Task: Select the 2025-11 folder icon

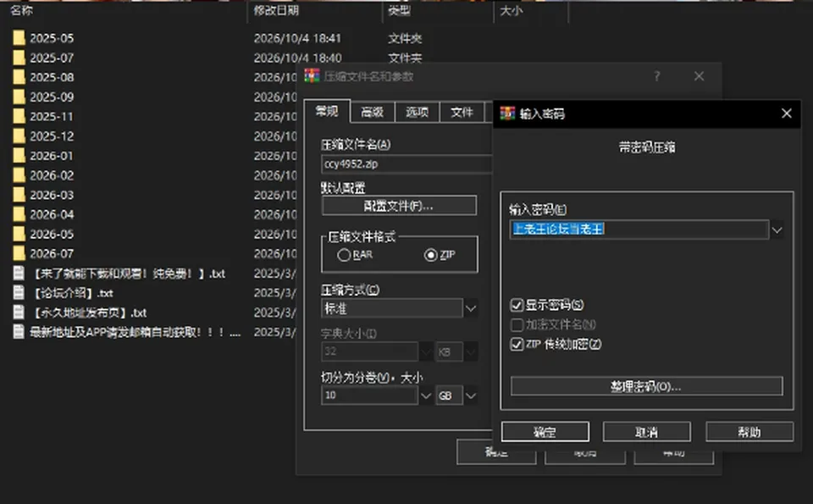Action: tap(19, 116)
